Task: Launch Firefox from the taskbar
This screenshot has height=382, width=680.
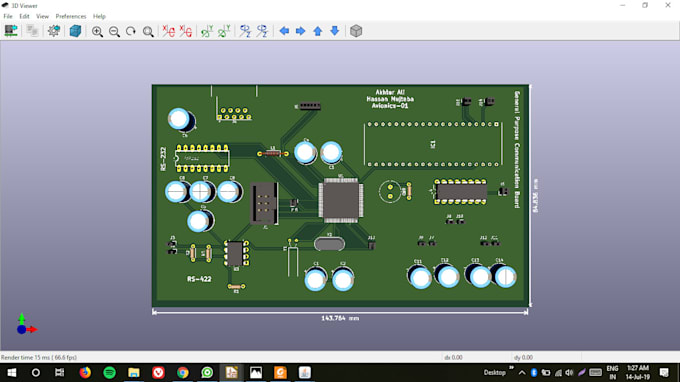Action: coord(85,372)
